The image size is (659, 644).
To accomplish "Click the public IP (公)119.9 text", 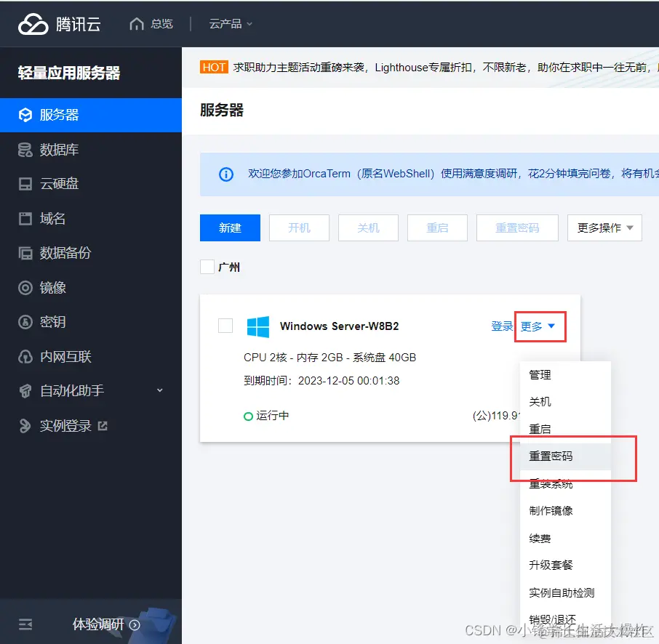I will [496, 416].
